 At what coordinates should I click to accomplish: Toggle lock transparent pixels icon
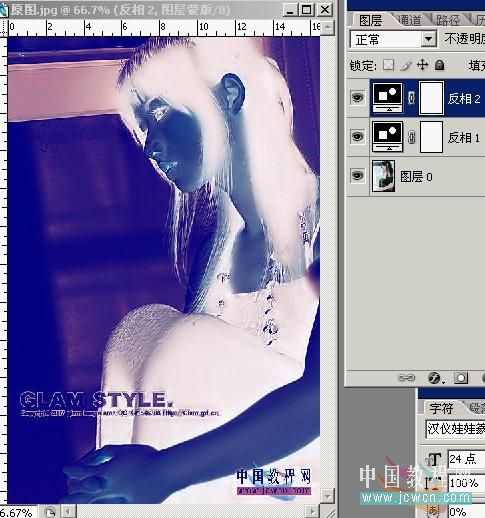(388, 65)
